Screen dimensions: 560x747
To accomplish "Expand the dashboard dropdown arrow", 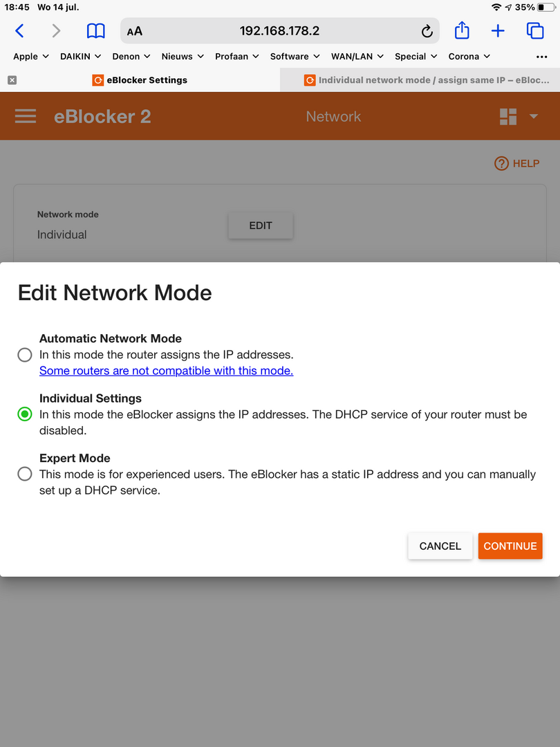I will pyautogui.click(x=533, y=116).
